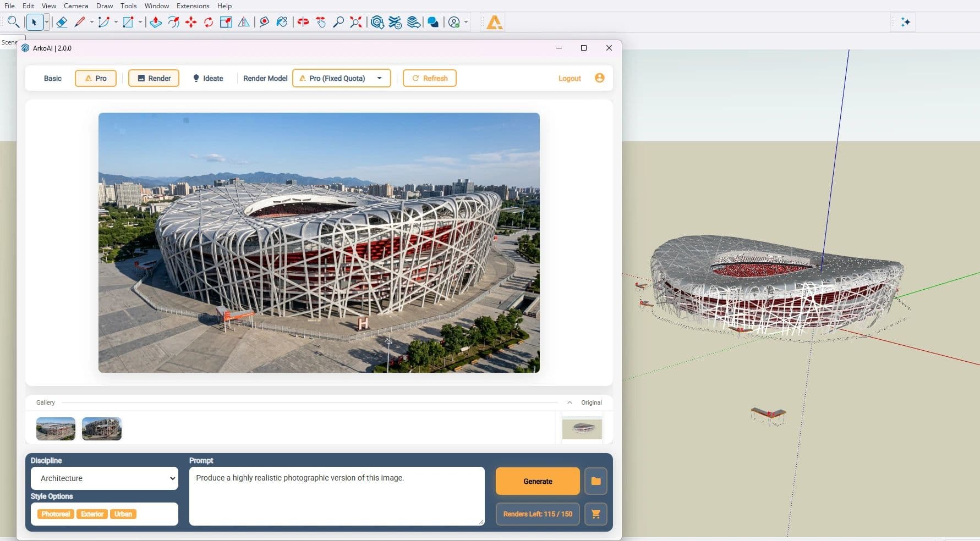
Task: Click the shopping cart icon
Action: 596,514
